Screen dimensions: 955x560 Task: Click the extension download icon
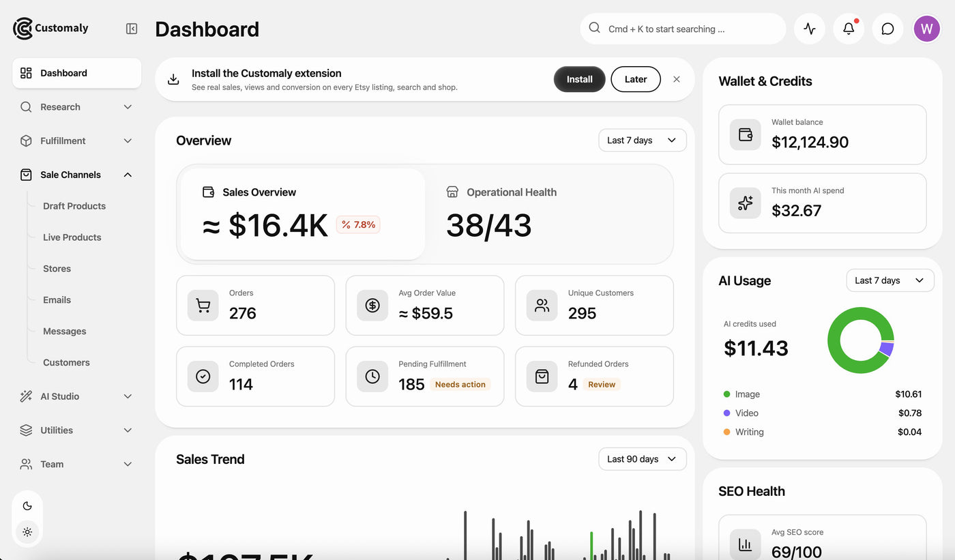[173, 79]
